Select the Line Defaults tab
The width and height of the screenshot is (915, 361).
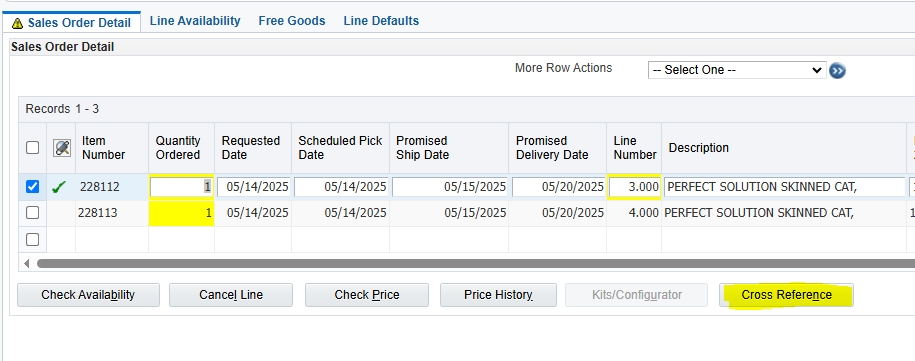pos(381,21)
